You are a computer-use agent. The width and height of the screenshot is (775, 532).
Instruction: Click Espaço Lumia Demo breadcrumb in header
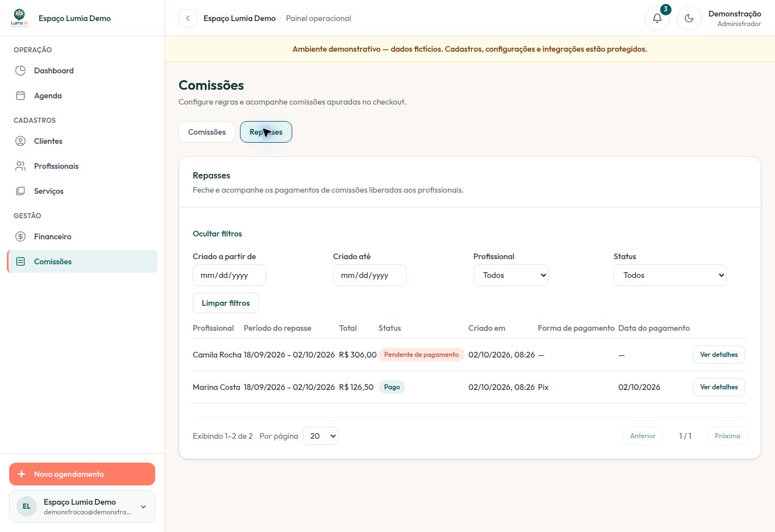click(239, 18)
